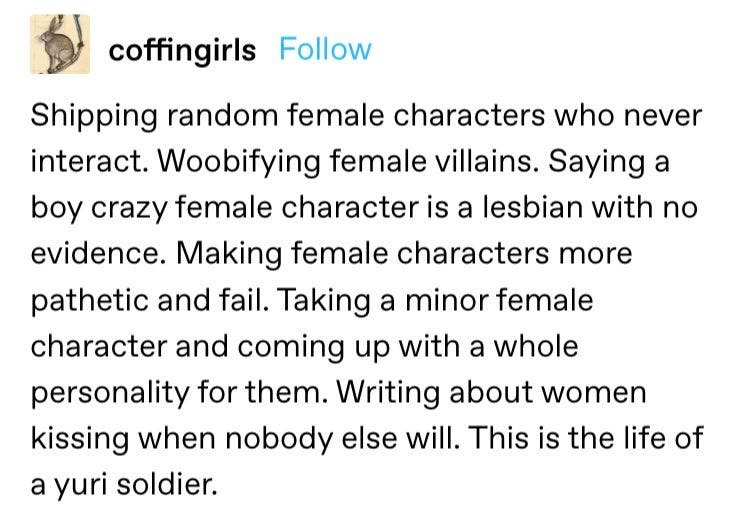Click the word "Writing" in the post
The image size is (749, 525).
[388, 394]
